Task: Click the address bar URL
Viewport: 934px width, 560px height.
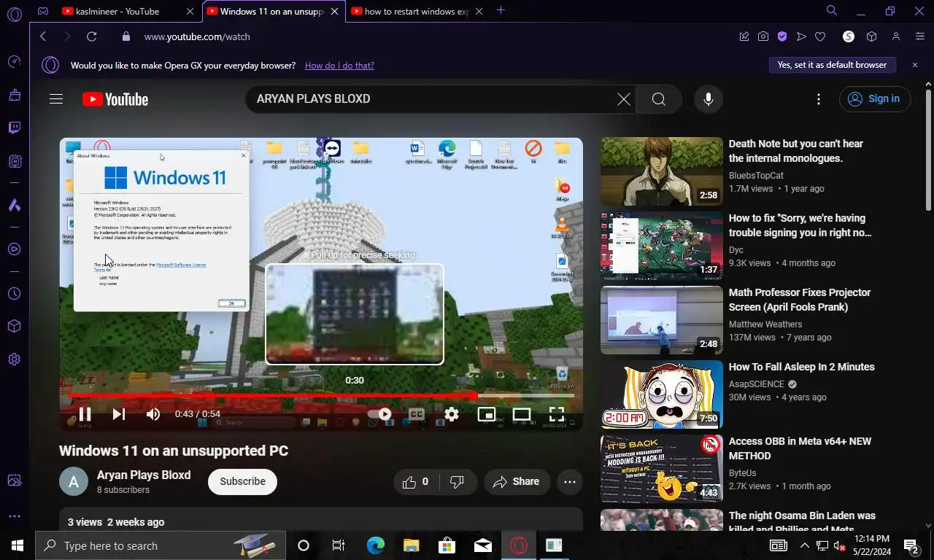Action: [x=197, y=36]
